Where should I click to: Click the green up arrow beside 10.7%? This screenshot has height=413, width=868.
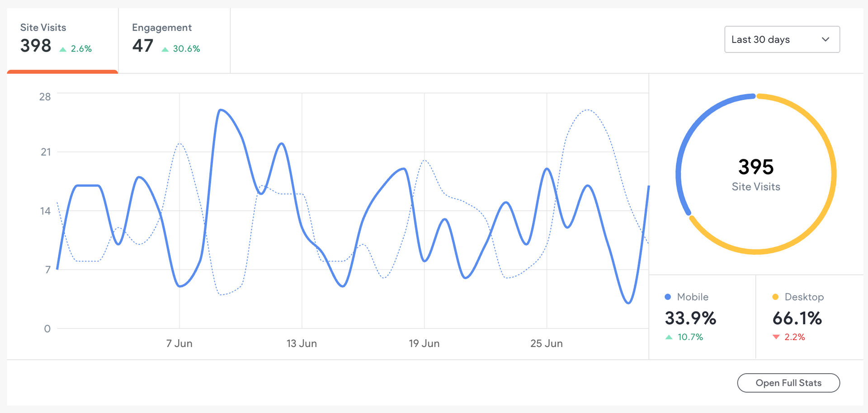point(669,337)
